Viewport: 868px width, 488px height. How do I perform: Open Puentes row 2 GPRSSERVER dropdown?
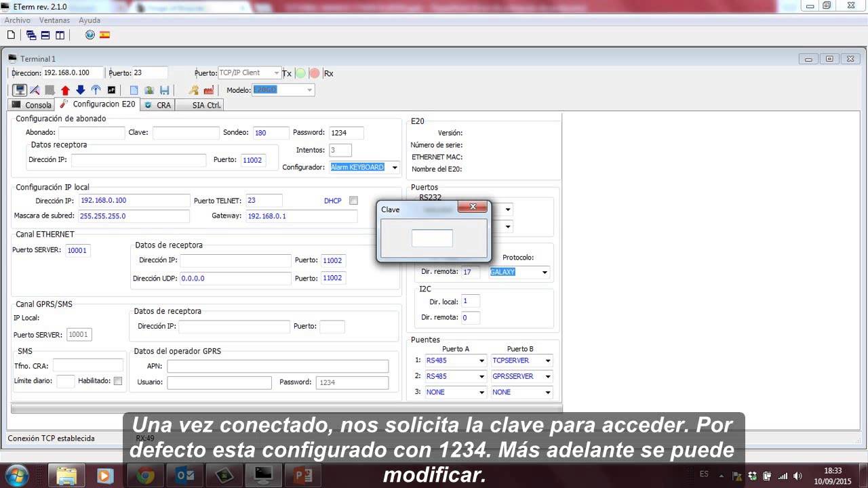pos(548,376)
